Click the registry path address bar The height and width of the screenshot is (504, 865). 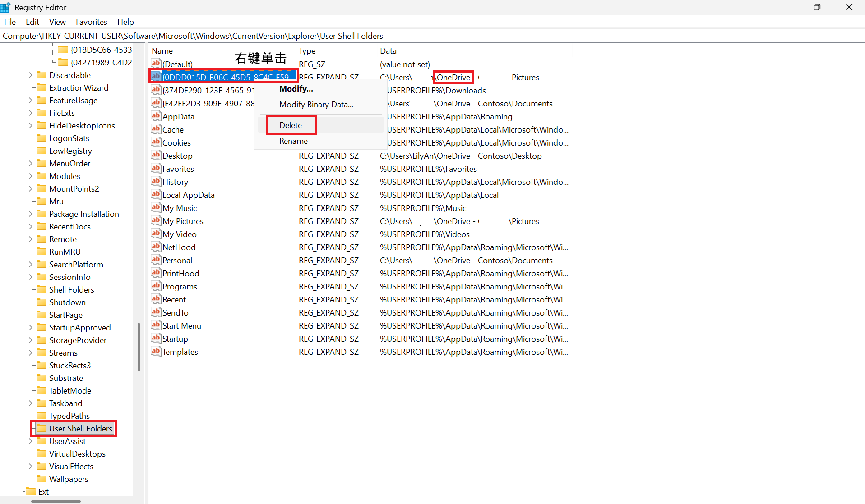[x=432, y=36]
